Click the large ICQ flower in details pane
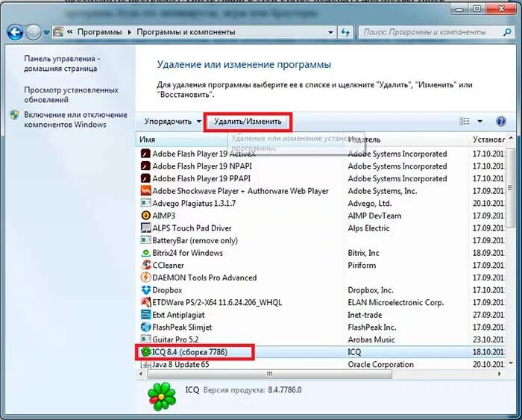Screen dimensions: 522x420 [162, 396]
